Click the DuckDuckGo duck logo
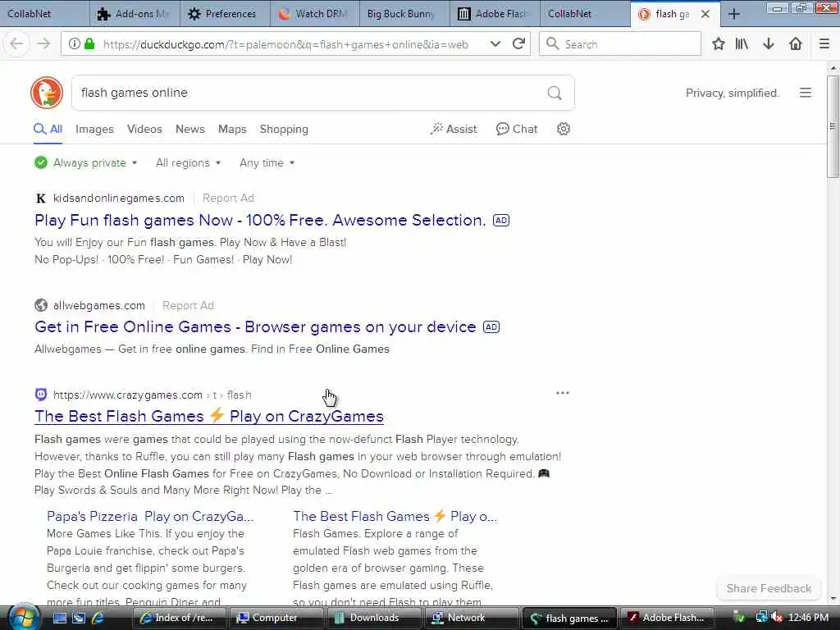 pyautogui.click(x=47, y=93)
